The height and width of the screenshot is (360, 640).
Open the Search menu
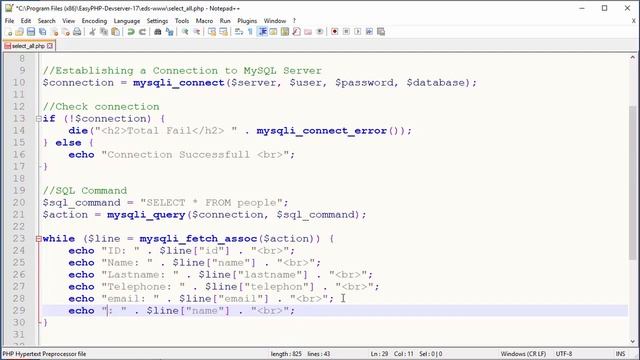point(47,21)
